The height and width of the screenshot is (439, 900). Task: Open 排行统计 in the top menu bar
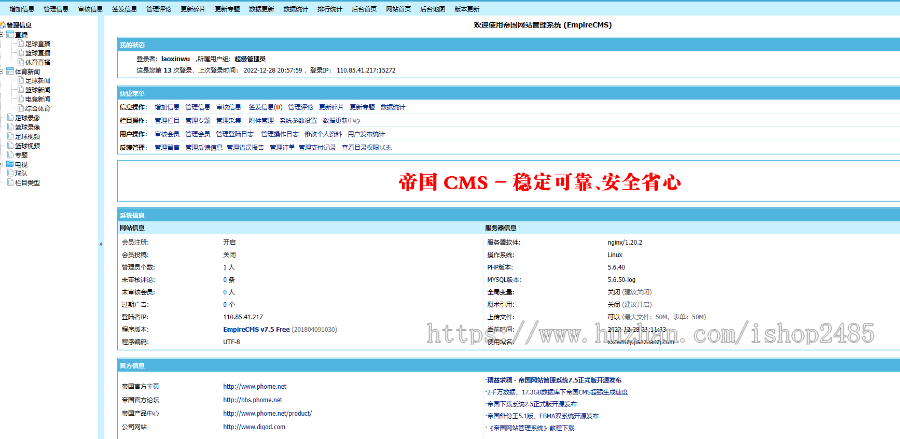pyautogui.click(x=329, y=9)
